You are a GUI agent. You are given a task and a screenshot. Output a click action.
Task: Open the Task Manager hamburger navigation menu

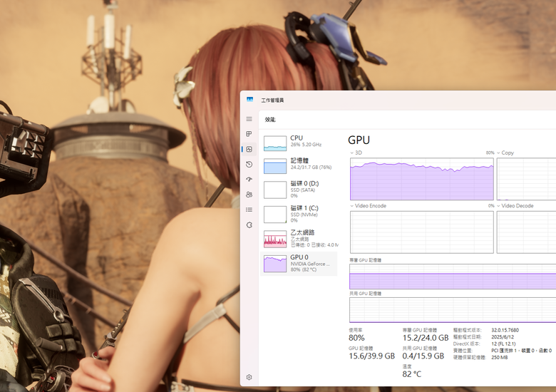coord(249,119)
